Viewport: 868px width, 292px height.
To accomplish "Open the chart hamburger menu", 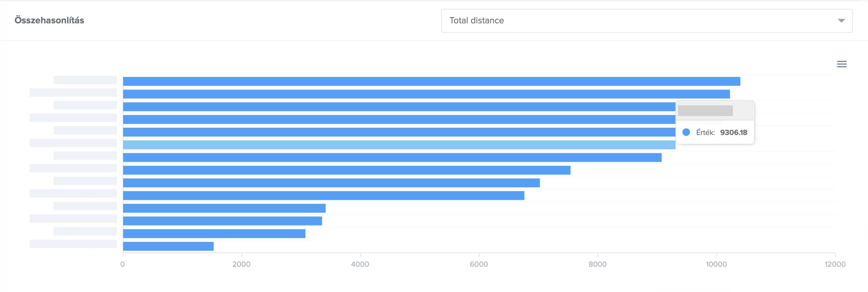I will click(841, 64).
